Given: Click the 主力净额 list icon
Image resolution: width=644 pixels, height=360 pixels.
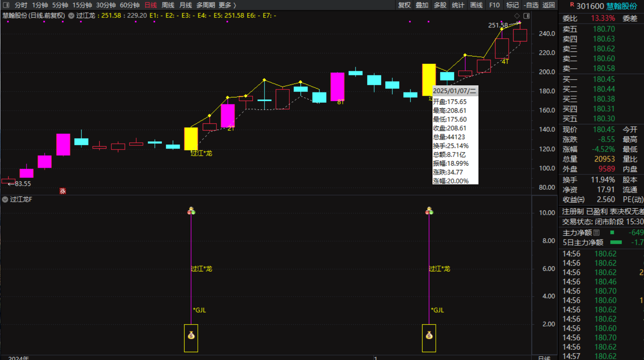Looking at the screenshot, I should coord(596,233).
